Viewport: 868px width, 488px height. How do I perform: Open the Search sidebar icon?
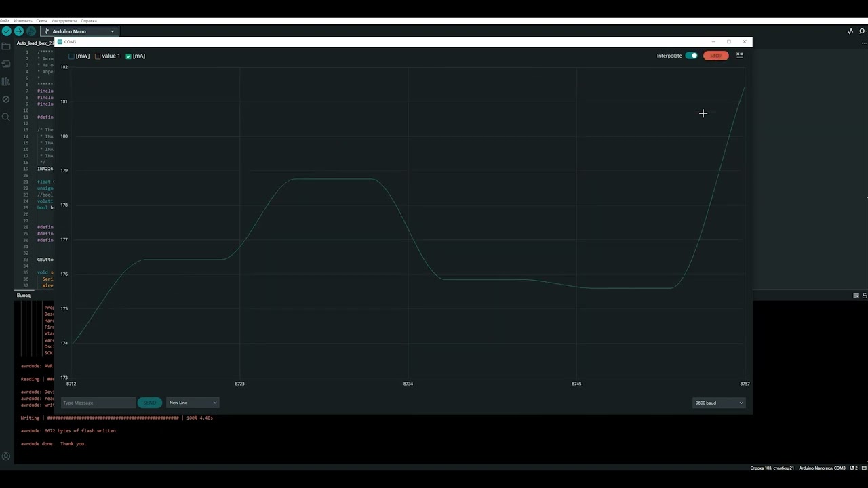click(6, 117)
